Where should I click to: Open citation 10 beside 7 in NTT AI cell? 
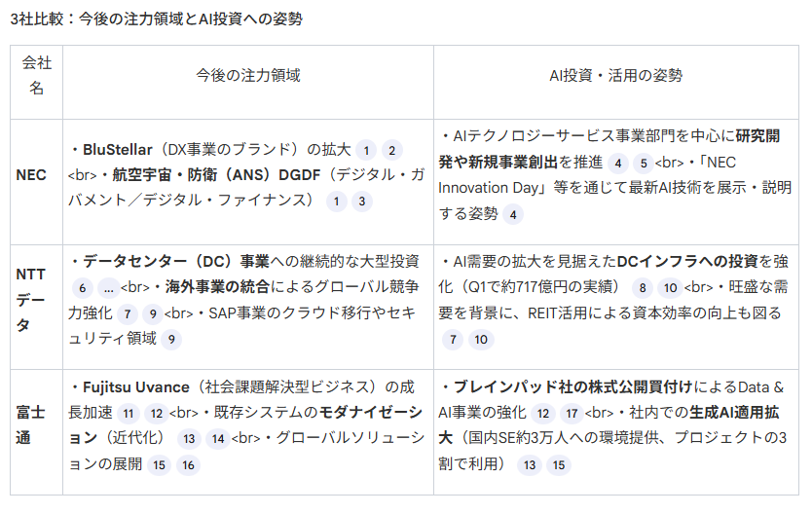point(481,340)
